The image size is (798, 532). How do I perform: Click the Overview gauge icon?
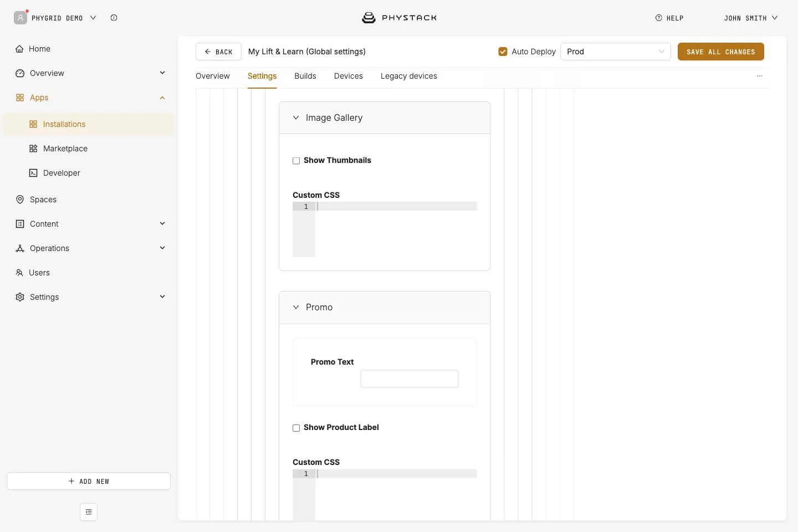click(x=20, y=73)
